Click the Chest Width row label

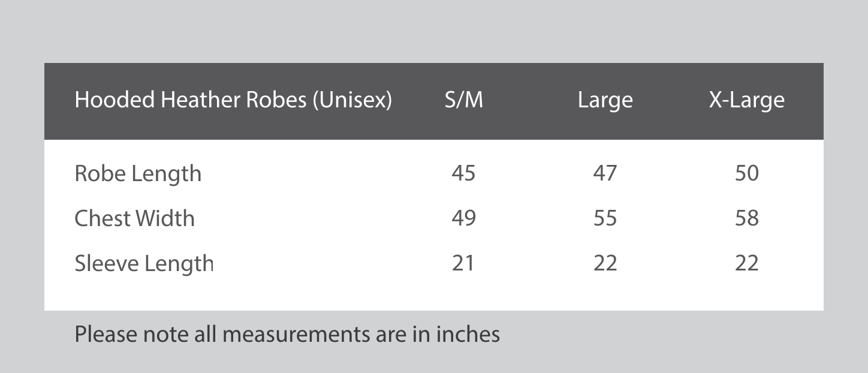[134, 218]
